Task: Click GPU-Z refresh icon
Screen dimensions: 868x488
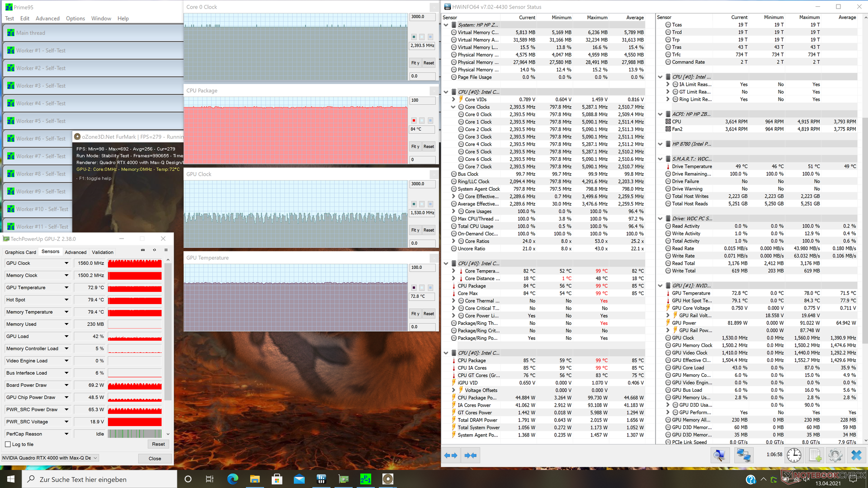Action: [x=155, y=250]
